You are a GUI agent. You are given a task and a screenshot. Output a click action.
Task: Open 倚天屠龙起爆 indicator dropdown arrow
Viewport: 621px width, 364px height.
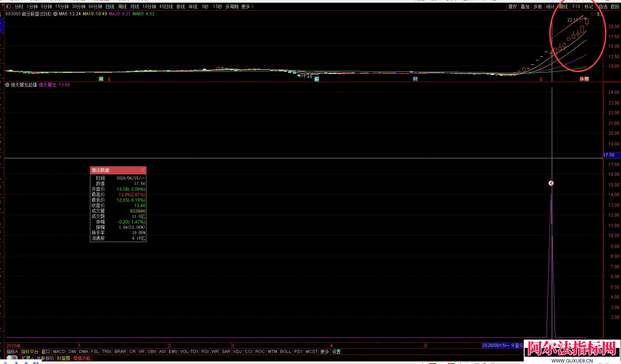(x=7, y=85)
